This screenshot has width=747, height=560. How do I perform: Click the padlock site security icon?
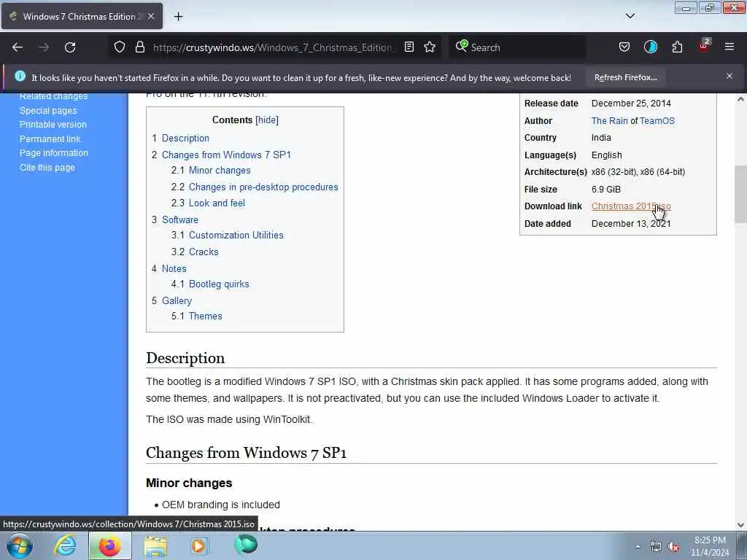pos(139,47)
